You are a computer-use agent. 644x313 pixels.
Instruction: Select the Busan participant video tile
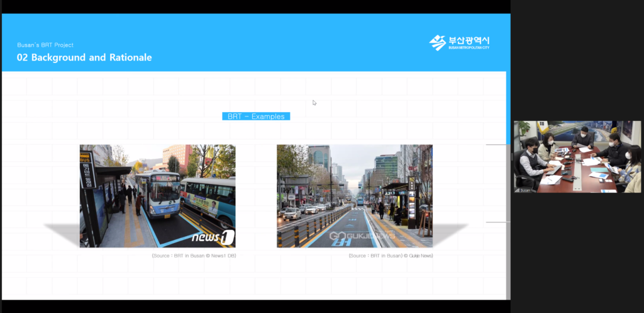577,156
